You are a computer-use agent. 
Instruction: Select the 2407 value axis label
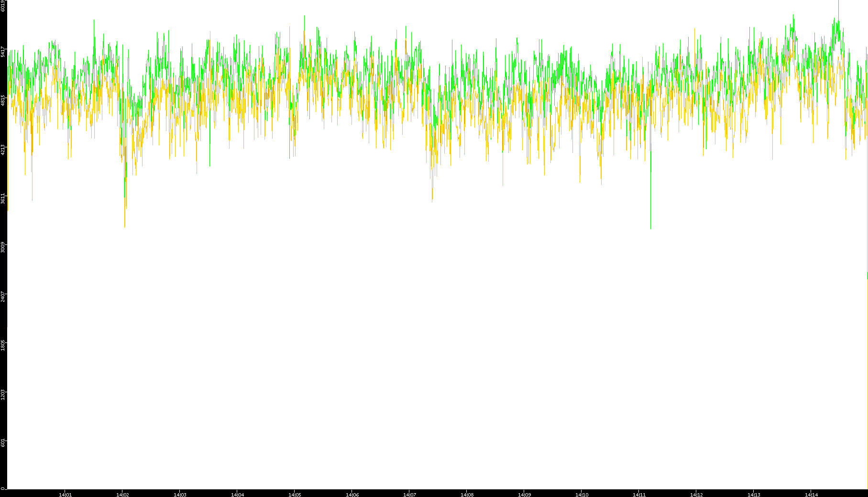3,296
